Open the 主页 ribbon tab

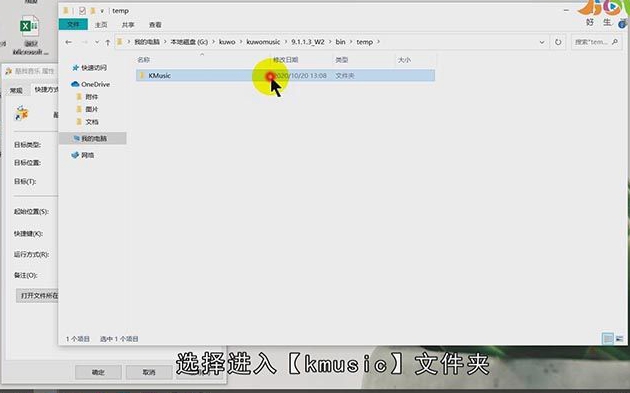(101, 25)
